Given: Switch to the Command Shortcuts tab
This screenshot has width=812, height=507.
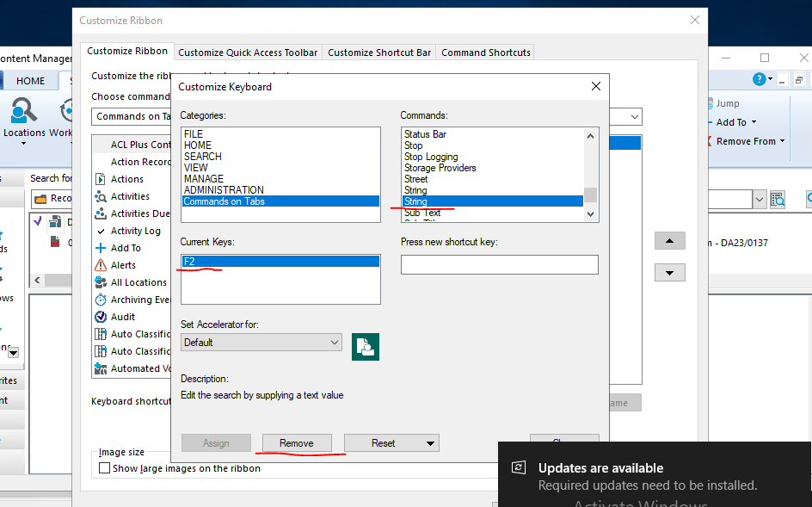Looking at the screenshot, I should pos(484,52).
